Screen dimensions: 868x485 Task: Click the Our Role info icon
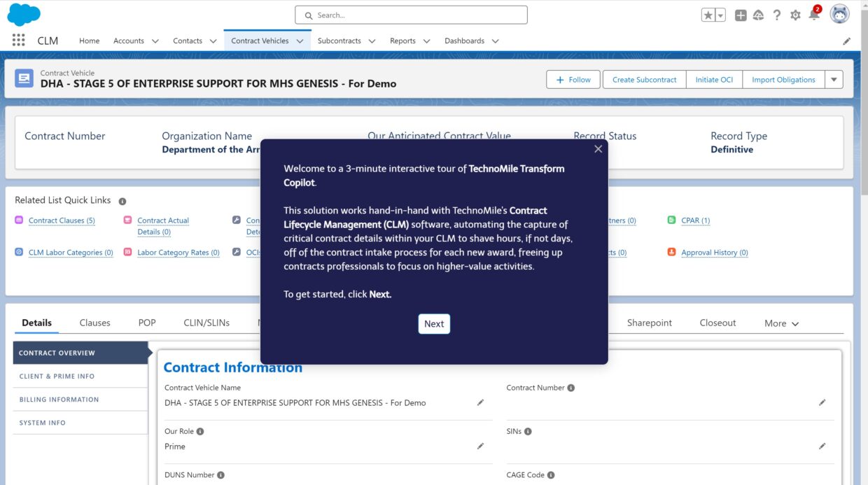[200, 432]
